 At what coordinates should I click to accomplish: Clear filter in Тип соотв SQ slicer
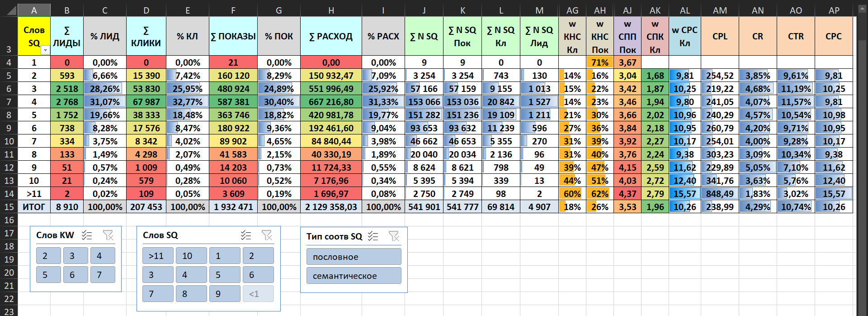(x=394, y=236)
